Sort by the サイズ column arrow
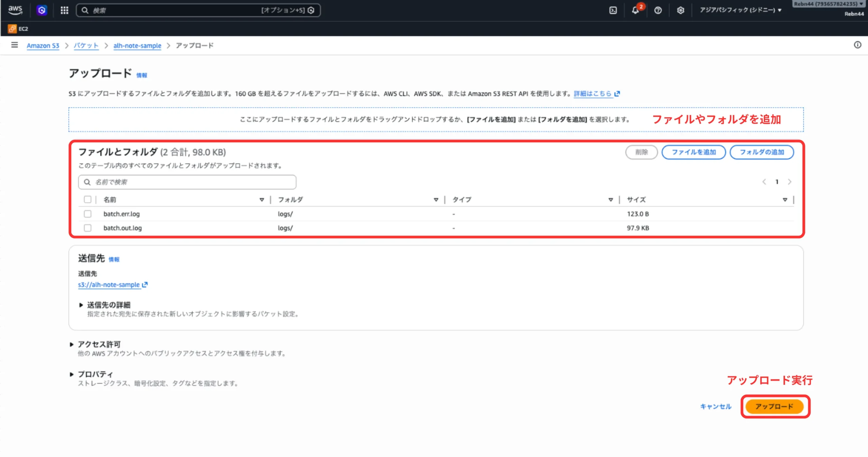 (x=785, y=200)
